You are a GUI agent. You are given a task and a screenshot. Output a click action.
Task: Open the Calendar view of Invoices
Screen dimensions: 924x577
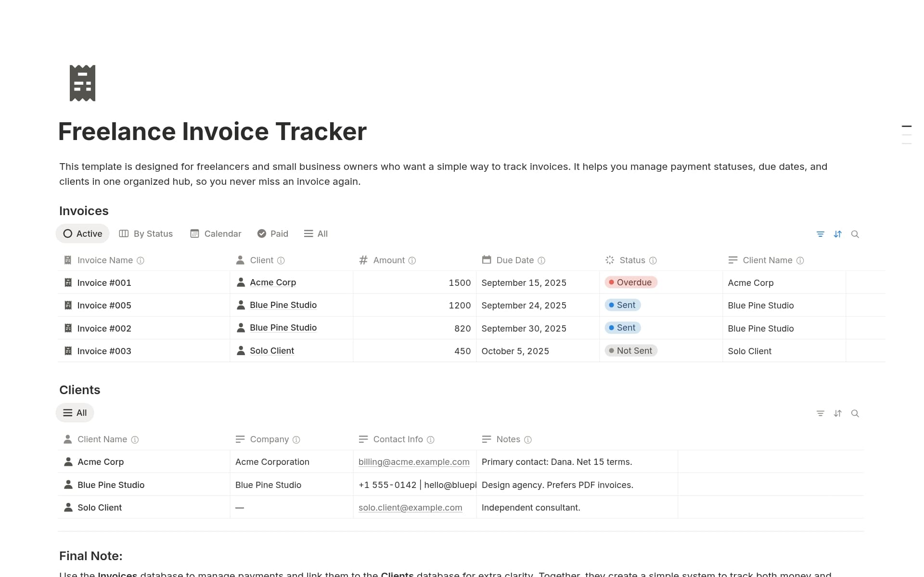[215, 233]
